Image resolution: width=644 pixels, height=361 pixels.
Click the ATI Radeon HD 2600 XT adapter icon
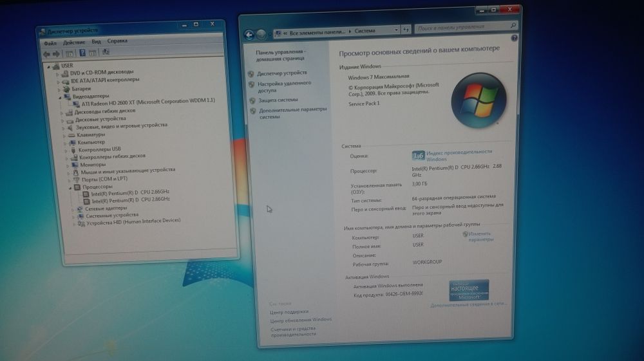77,104
